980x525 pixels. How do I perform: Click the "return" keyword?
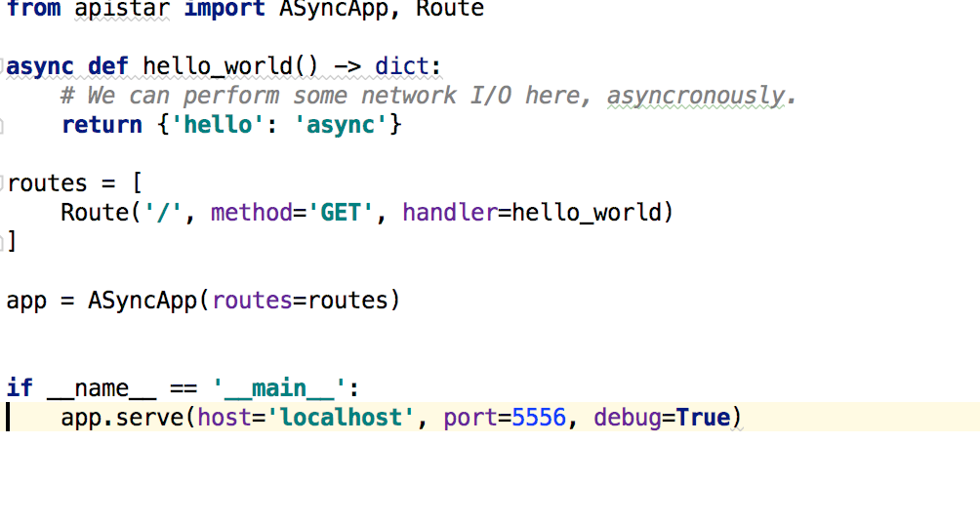click(102, 125)
